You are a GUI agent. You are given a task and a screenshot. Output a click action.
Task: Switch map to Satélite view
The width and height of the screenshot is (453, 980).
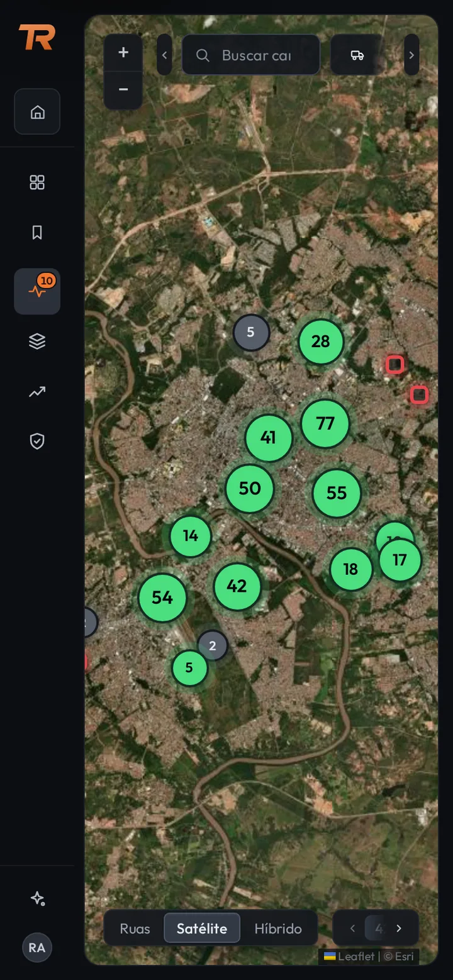202,928
